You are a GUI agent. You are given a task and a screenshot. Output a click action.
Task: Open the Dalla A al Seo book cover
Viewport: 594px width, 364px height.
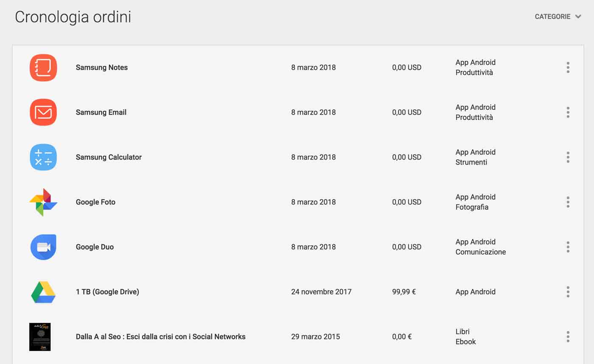(40, 337)
